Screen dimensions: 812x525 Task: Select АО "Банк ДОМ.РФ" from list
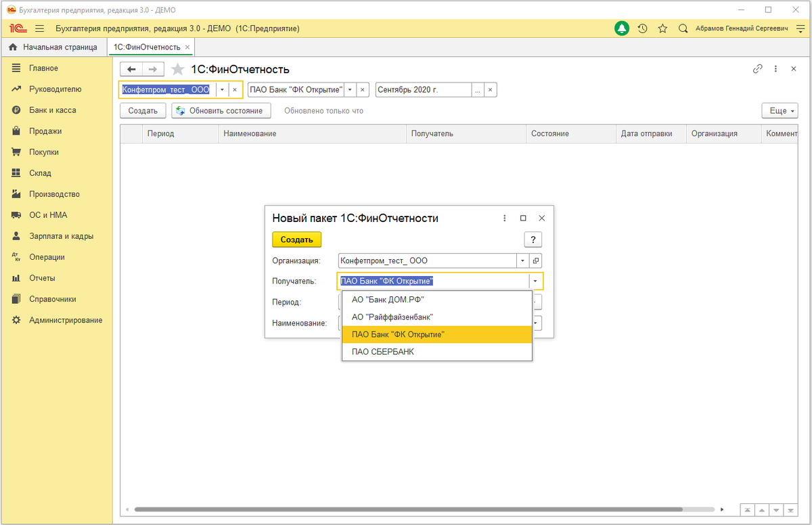click(x=437, y=299)
